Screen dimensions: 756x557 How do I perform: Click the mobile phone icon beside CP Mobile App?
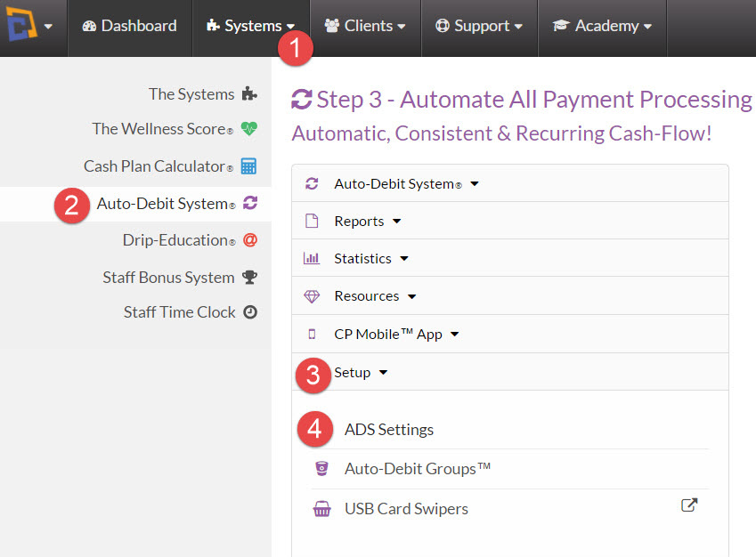click(313, 334)
